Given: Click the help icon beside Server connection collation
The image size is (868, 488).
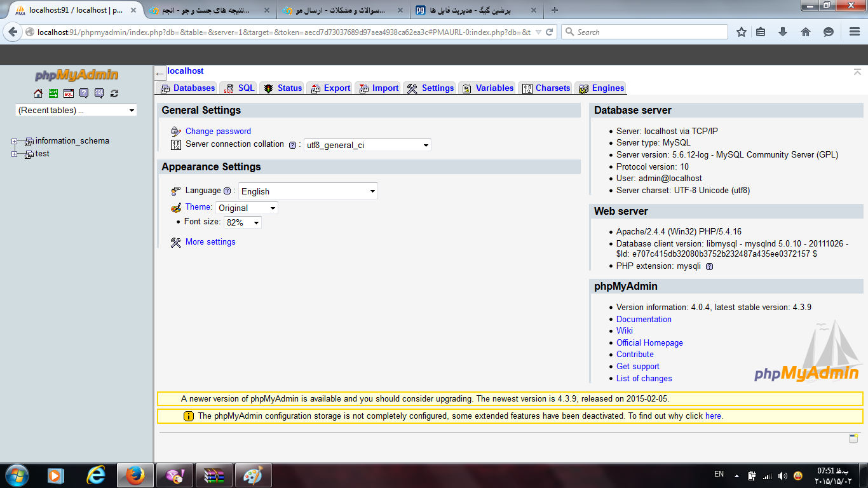Looking at the screenshot, I should [x=292, y=145].
